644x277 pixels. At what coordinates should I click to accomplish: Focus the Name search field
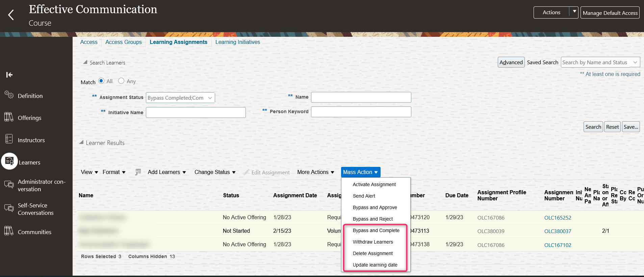coord(361,97)
